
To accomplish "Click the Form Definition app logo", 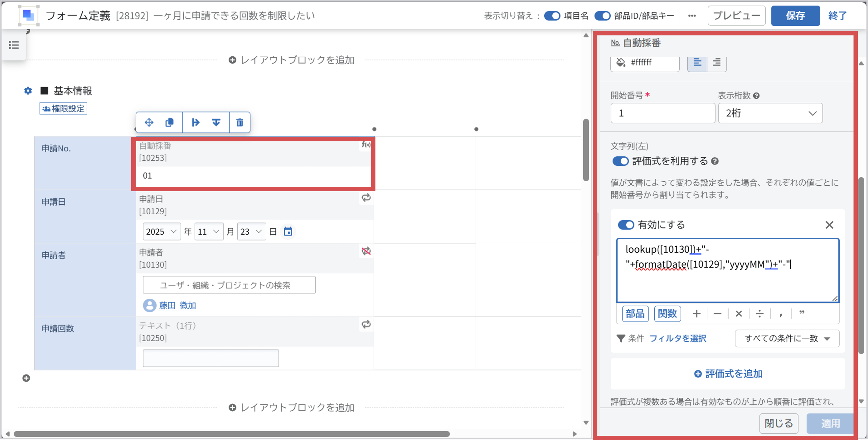I will click(x=29, y=15).
